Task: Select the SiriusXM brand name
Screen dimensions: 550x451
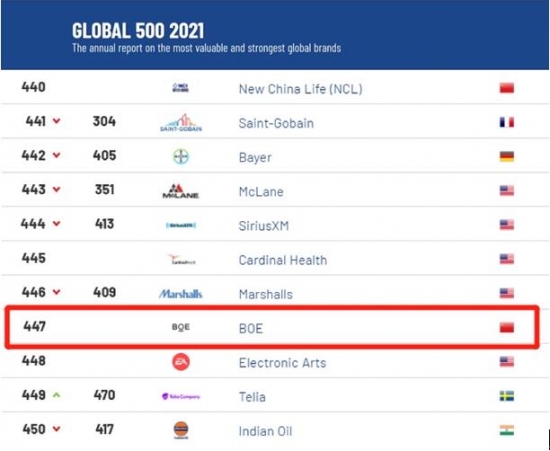Action: point(264,226)
